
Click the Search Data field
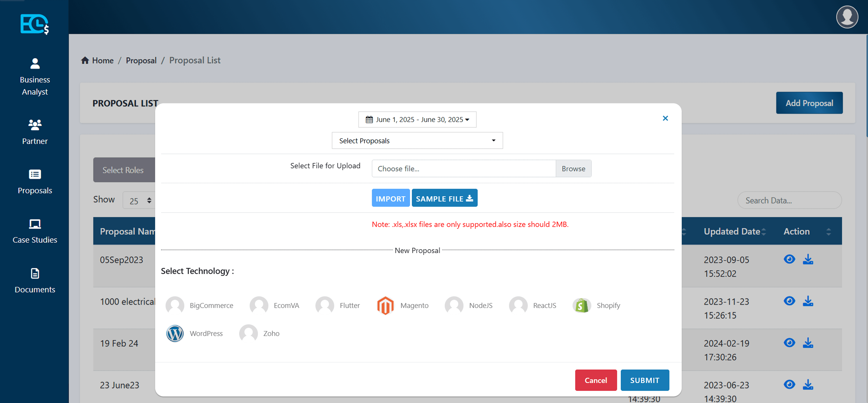(x=789, y=200)
